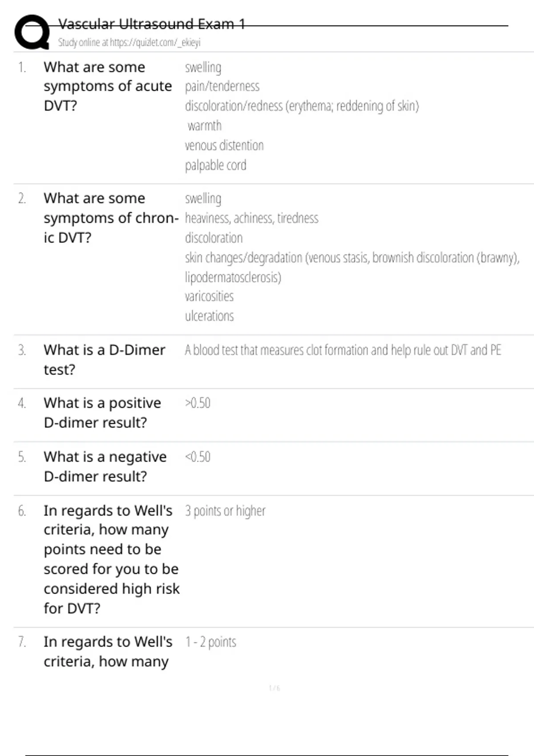534x756 pixels.
Task: Select the '>0.50' answer
Action: 198,403
